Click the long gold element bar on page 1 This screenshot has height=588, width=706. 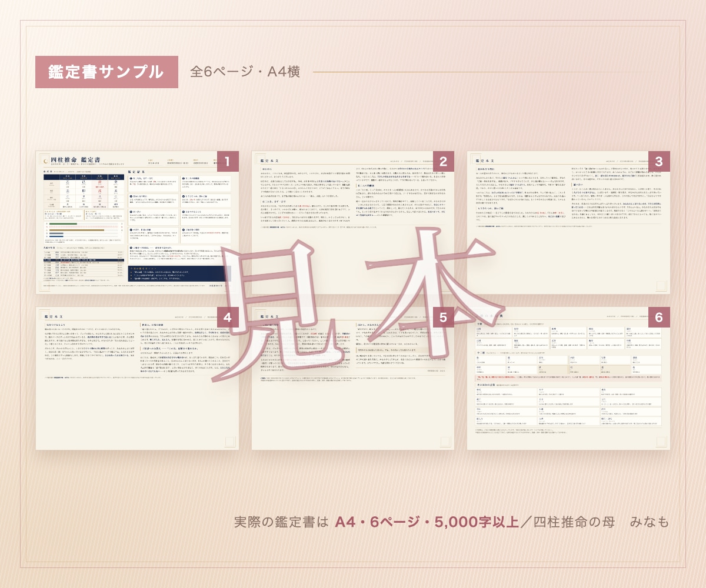tap(76, 230)
